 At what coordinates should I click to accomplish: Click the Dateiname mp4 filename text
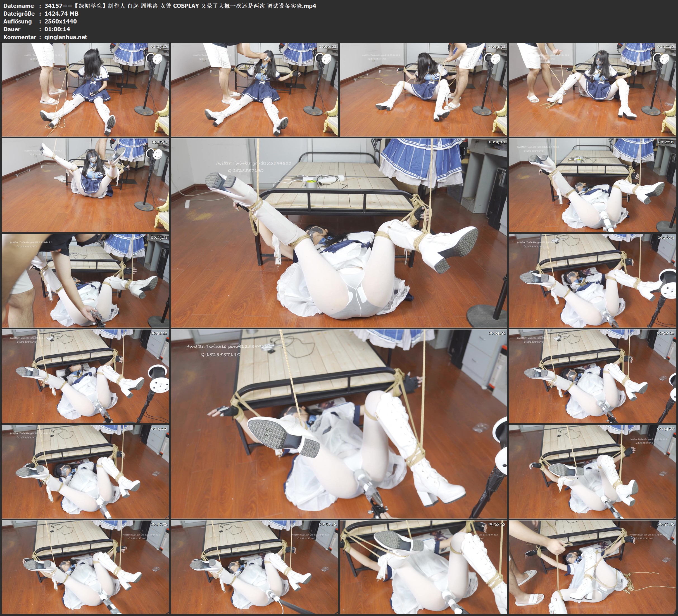pyautogui.click(x=180, y=6)
